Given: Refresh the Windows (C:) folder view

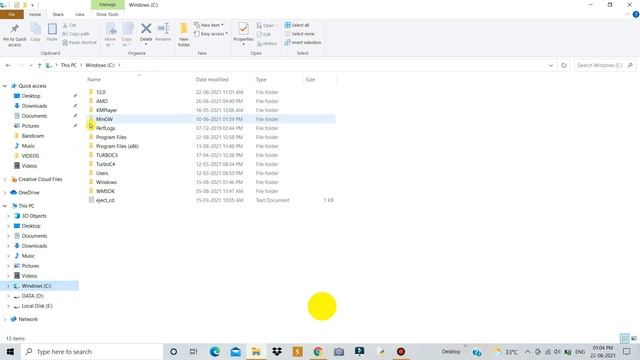Looking at the screenshot, I should tap(564, 65).
